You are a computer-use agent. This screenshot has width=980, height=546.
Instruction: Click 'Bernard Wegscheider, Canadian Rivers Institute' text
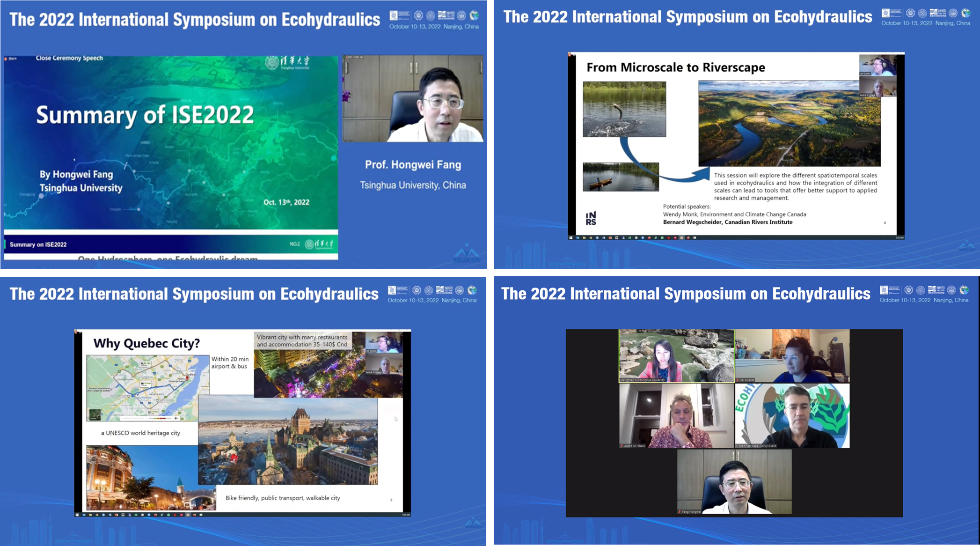727,222
